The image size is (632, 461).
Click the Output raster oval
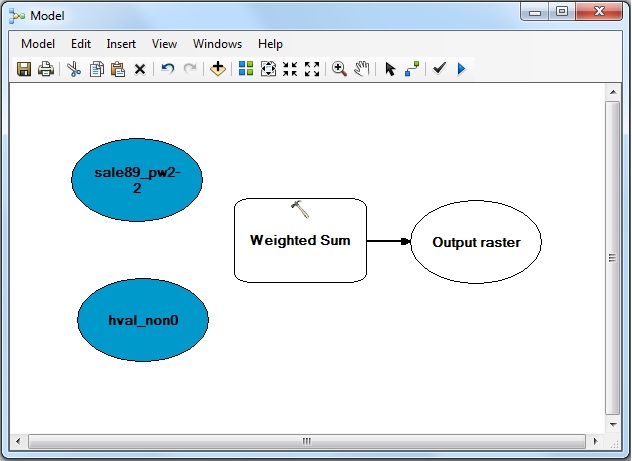(x=475, y=242)
